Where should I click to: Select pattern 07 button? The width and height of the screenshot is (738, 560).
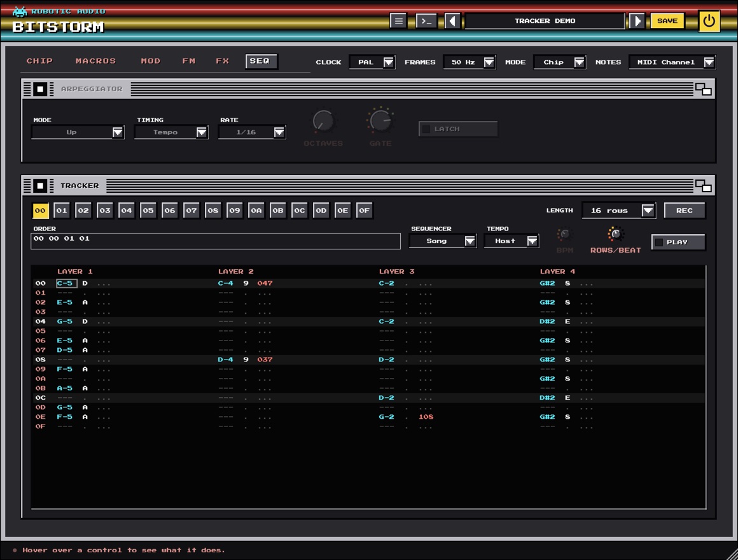tap(191, 211)
